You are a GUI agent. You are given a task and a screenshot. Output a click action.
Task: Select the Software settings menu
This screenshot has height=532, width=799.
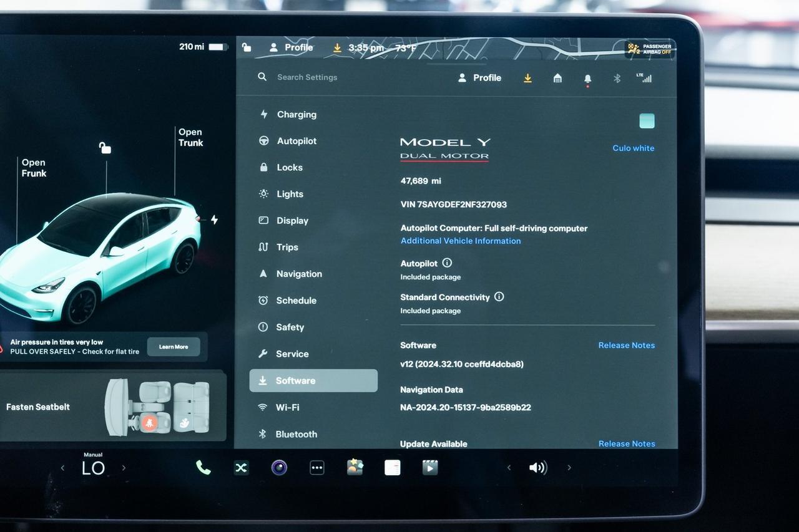coord(313,380)
